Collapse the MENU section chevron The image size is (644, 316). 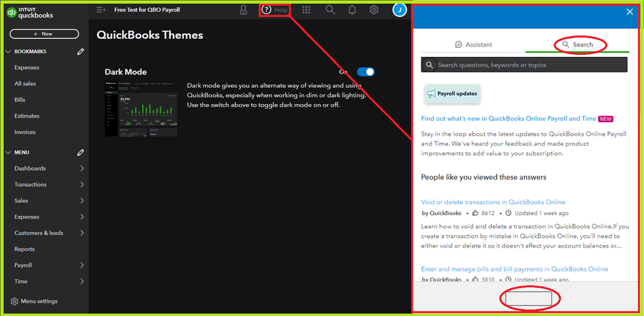[x=8, y=153]
